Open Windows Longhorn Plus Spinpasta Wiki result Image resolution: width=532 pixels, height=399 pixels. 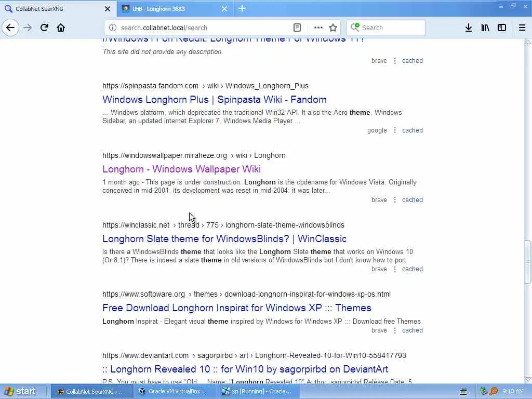point(215,99)
